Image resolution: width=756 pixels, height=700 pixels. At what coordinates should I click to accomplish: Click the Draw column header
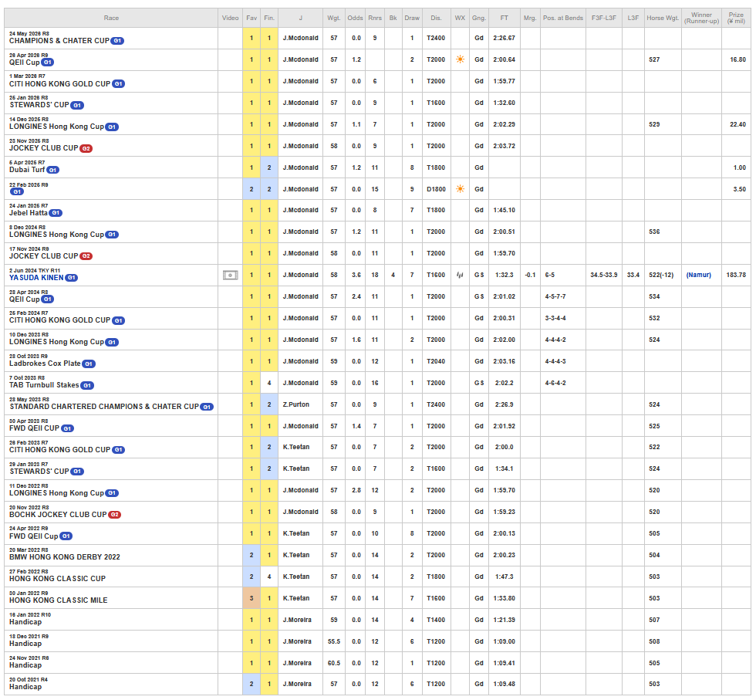point(412,18)
